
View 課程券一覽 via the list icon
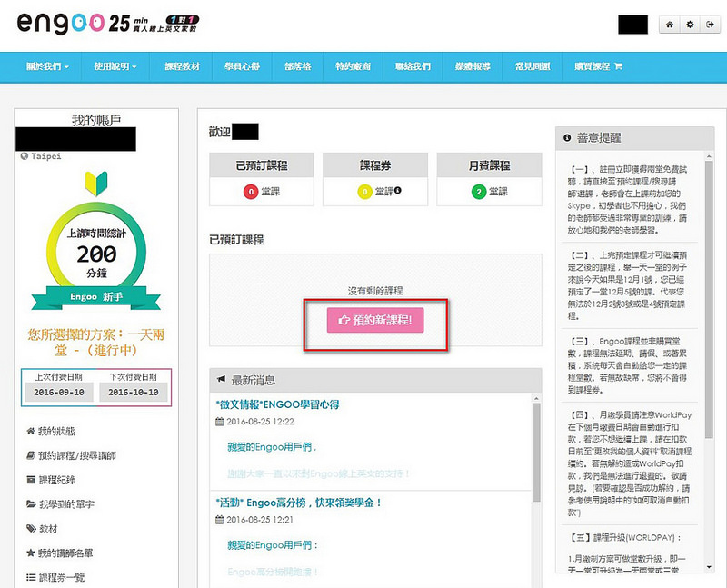(x=30, y=575)
